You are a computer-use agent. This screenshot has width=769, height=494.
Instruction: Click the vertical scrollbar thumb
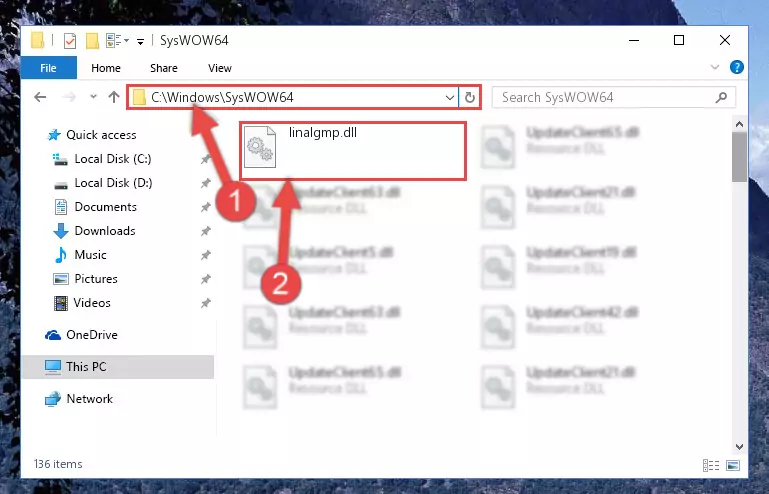(x=739, y=157)
